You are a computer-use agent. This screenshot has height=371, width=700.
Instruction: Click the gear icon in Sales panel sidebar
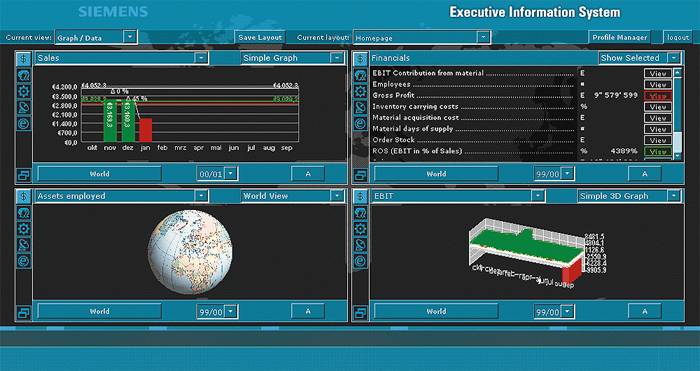23,92
